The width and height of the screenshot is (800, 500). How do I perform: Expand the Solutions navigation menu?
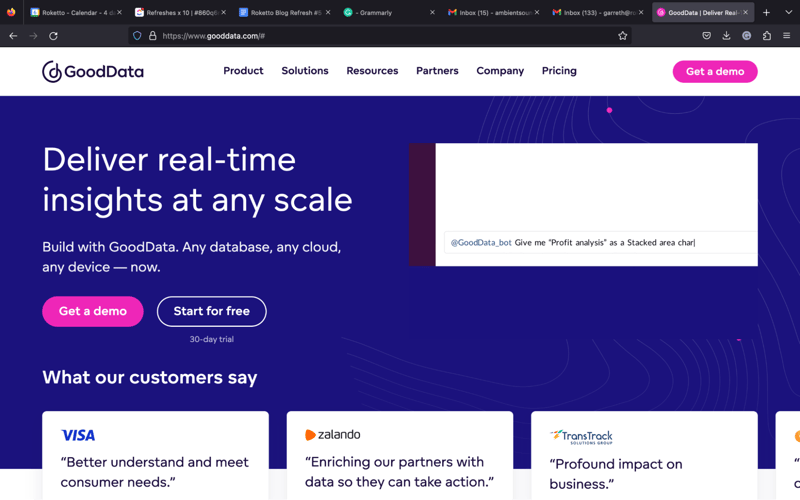point(305,71)
